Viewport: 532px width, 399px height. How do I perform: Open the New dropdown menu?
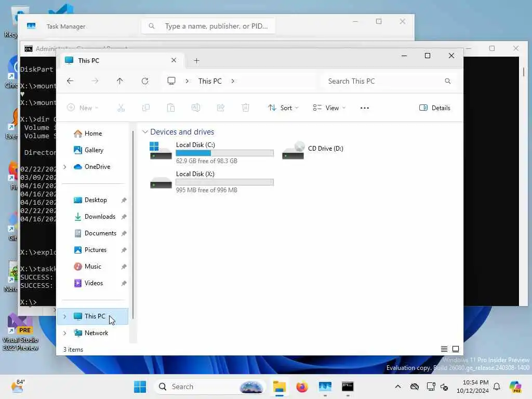pos(83,108)
